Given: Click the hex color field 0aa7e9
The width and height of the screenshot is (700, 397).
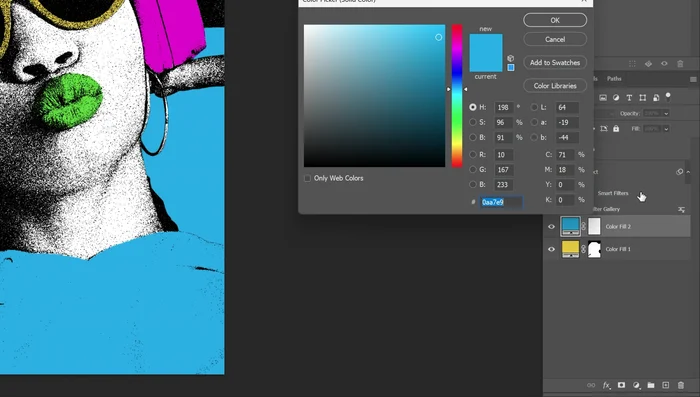Looking at the screenshot, I should pyautogui.click(x=501, y=202).
